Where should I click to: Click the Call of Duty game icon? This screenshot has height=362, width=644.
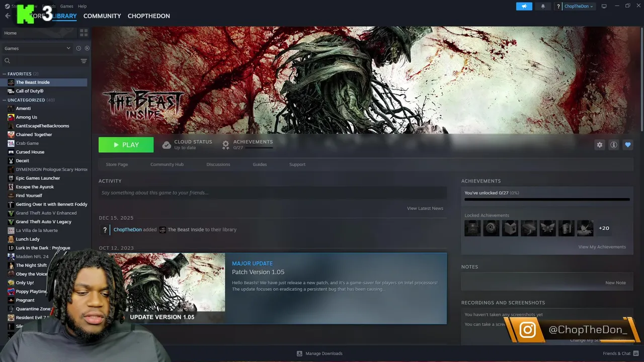pos(11,91)
